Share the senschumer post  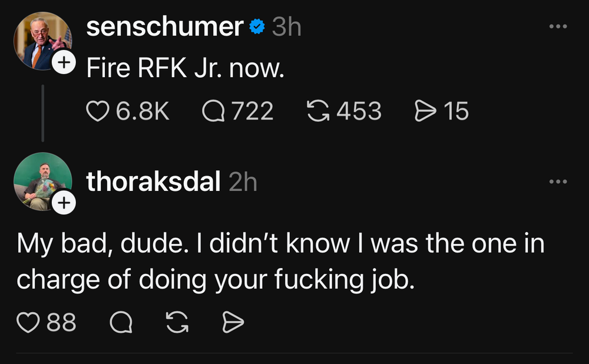tap(425, 111)
